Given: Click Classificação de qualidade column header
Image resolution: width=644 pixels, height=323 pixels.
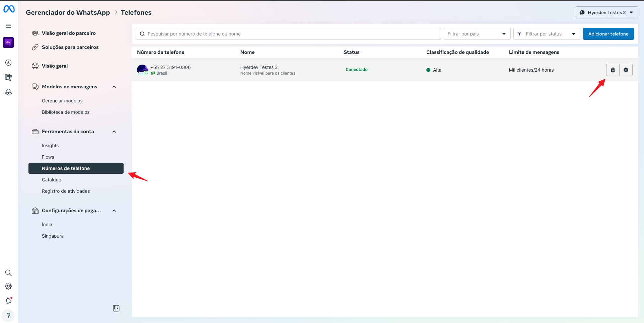Looking at the screenshot, I should [457, 52].
